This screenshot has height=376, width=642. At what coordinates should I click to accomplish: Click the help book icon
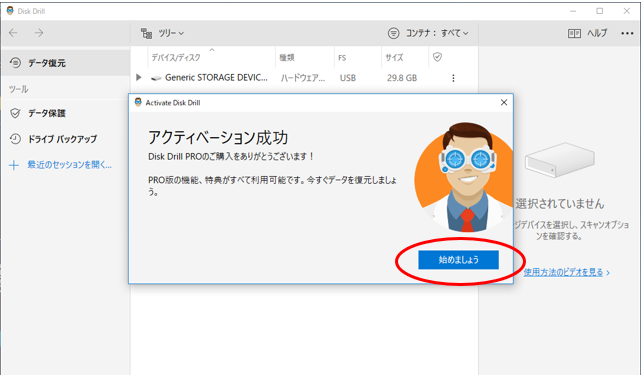coord(574,34)
